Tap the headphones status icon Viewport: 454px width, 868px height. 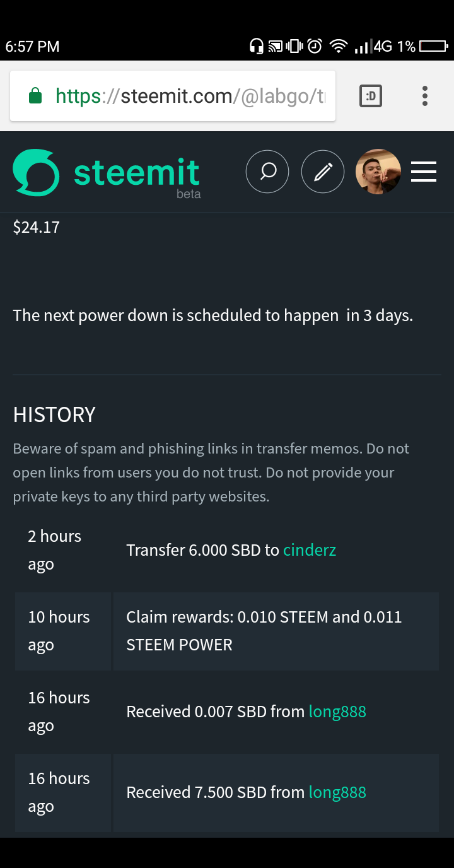coord(257,46)
